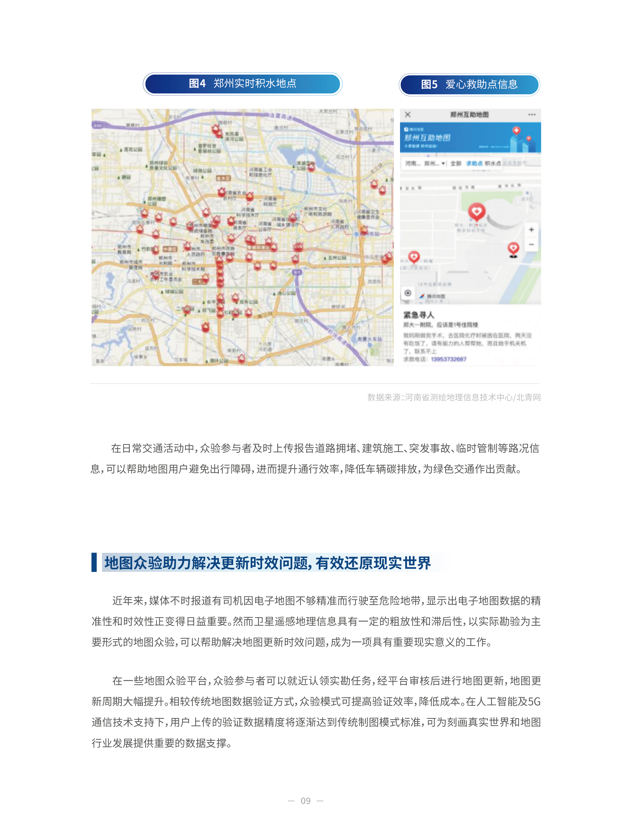The height and width of the screenshot is (840, 619).
Task: Click the X close icon in 郑州互助地图 header
Action: (408, 115)
